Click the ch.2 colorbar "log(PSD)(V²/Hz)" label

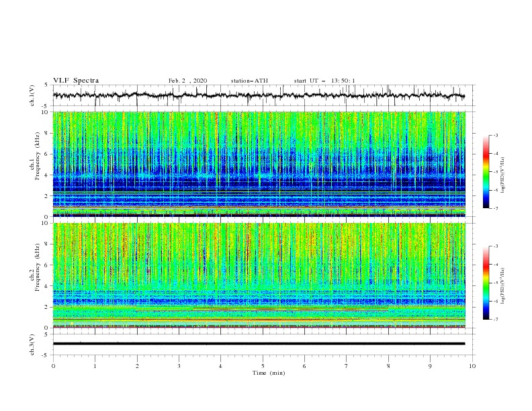(504, 286)
